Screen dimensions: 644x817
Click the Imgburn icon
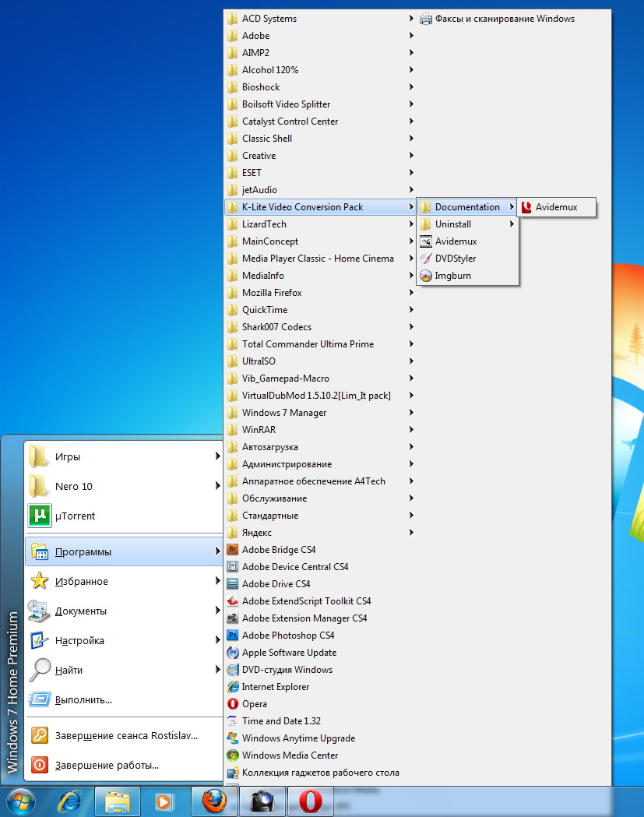point(426,276)
